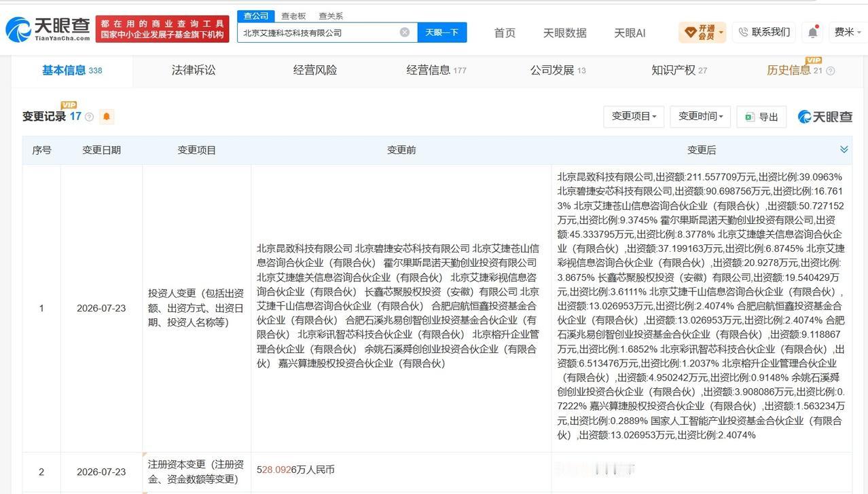Click the help icon beside 变更记录 17
This screenshot has width=868, height=494.
pos(90,117)
